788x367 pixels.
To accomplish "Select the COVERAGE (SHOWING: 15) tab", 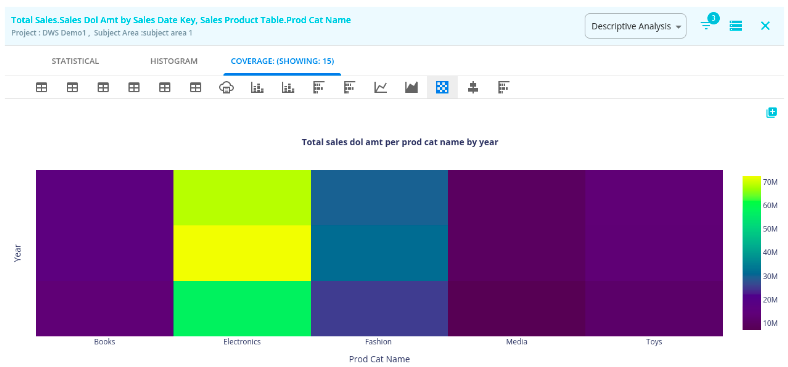I will (x=282, y=61).
